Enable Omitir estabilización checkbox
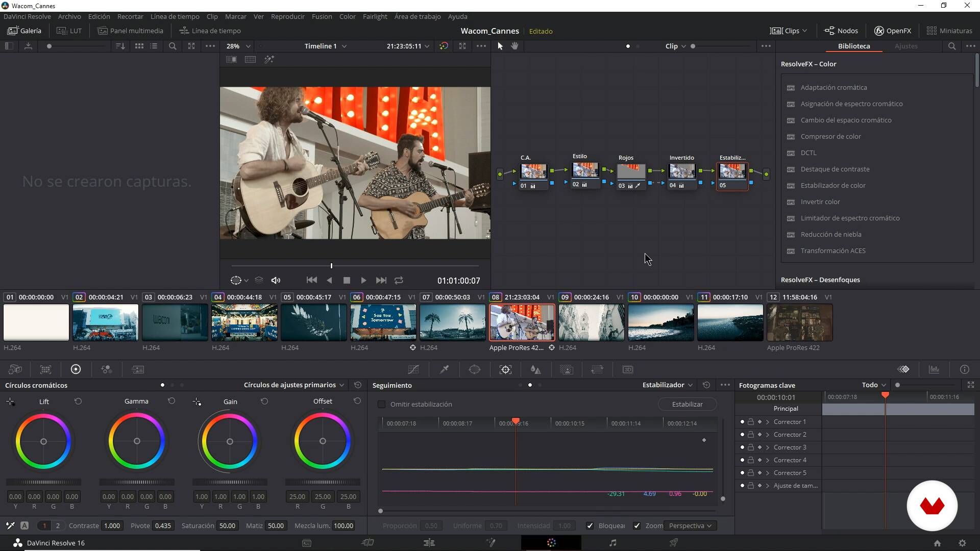Viewport: 980px width, 551px height. pyautogui.click(x=381, y=404)
